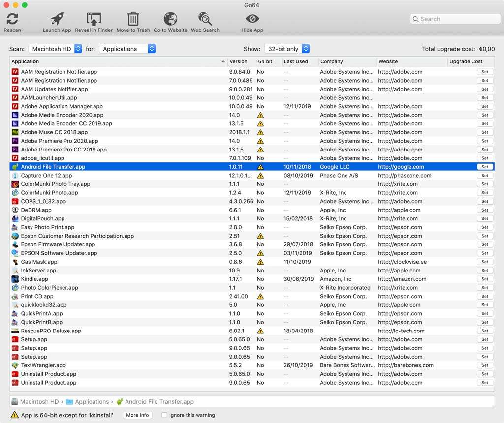
Task: Click the Gas Mask.app icon
Action: (15, 262)
